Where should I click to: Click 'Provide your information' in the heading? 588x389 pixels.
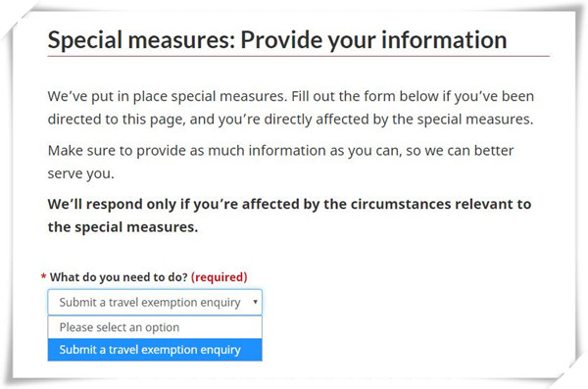373,40
